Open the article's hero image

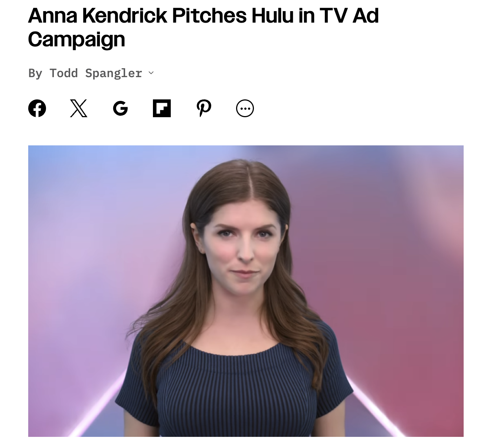pos(246,291)
